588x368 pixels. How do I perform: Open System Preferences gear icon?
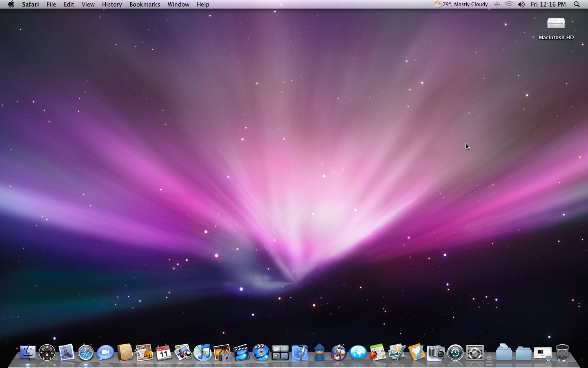pyautogui.click(x=475, y=352)
